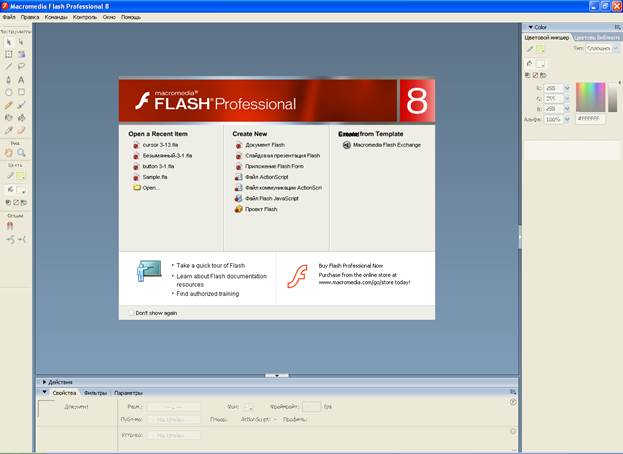Open the color Type dropdown
623x454 pixels.
616,48
